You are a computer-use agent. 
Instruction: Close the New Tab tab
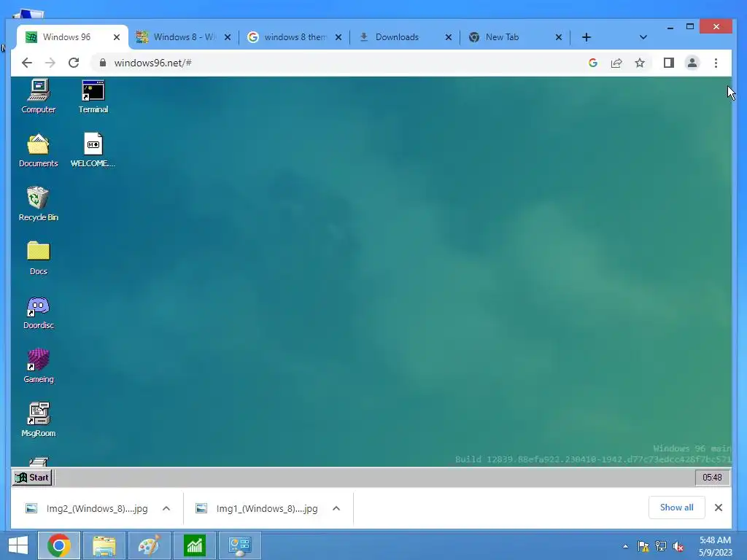559,37
